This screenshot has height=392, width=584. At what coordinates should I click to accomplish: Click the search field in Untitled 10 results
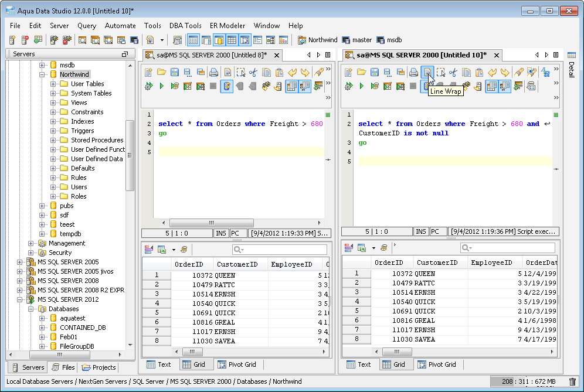click(x=508, y=247)
